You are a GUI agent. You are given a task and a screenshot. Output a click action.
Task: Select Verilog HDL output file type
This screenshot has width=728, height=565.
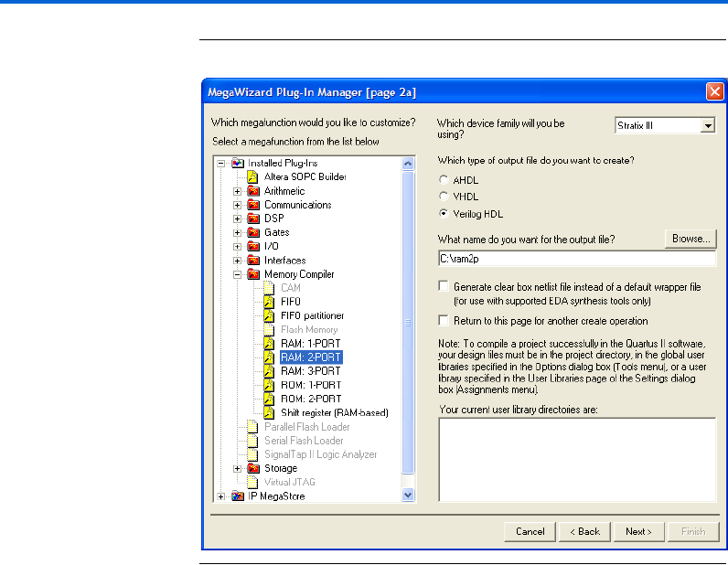point(444,214)
